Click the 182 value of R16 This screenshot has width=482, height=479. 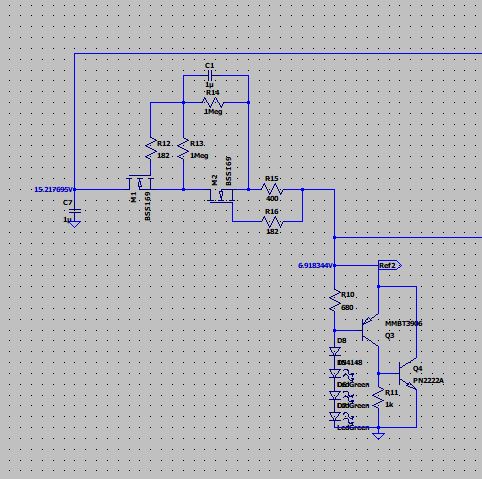pos(272,231)
